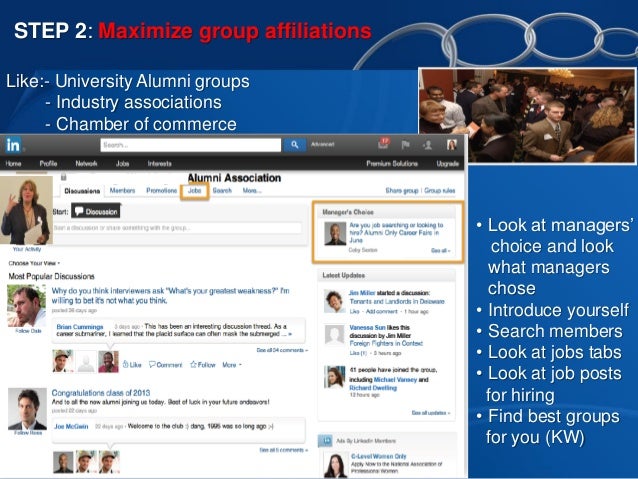Click the lock icon beside group title
Viewport: 638px width, 479px height.
(63, 177)
